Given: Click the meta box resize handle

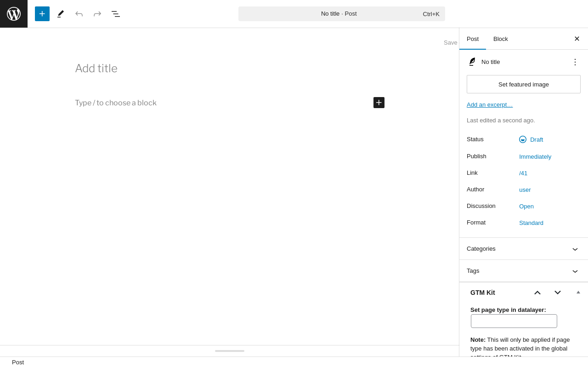Looking at the screenshot, I should (x=230, y=351).
